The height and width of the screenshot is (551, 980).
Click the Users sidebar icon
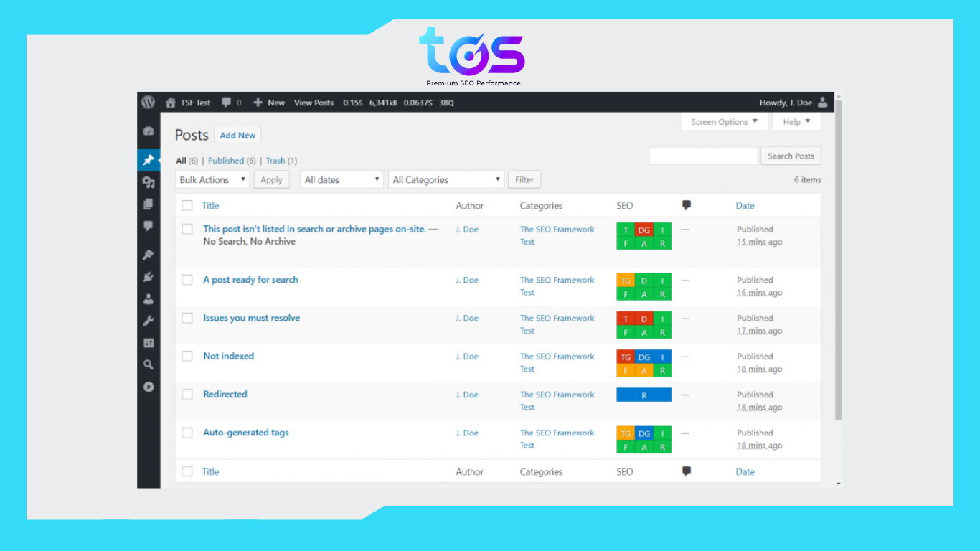coord(149,298)
